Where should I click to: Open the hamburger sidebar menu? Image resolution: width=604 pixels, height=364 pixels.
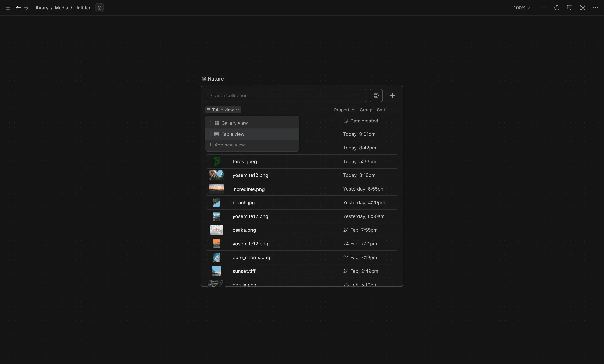[8, 8]
